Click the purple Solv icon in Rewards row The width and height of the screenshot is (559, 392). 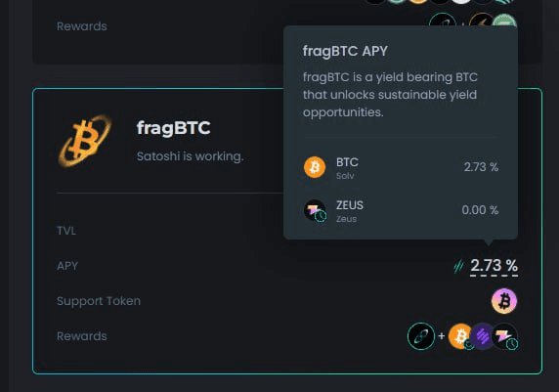point(482,336)
